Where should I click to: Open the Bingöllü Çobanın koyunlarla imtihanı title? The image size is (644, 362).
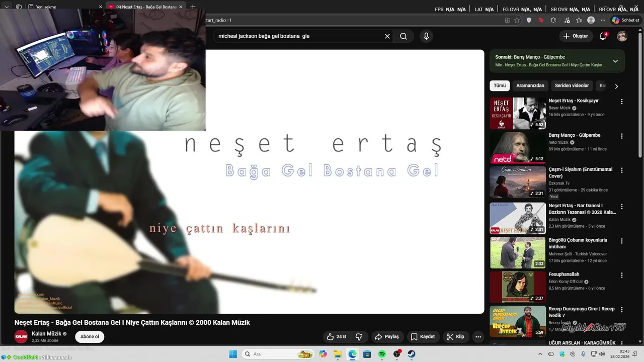click(x=578, y=243)
